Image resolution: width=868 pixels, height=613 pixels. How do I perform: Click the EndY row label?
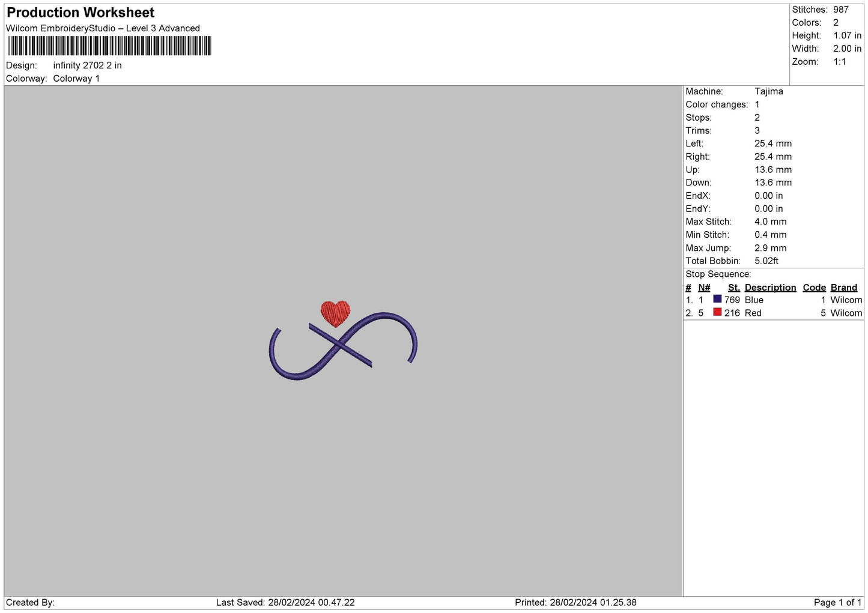click(x=698, y=209)
